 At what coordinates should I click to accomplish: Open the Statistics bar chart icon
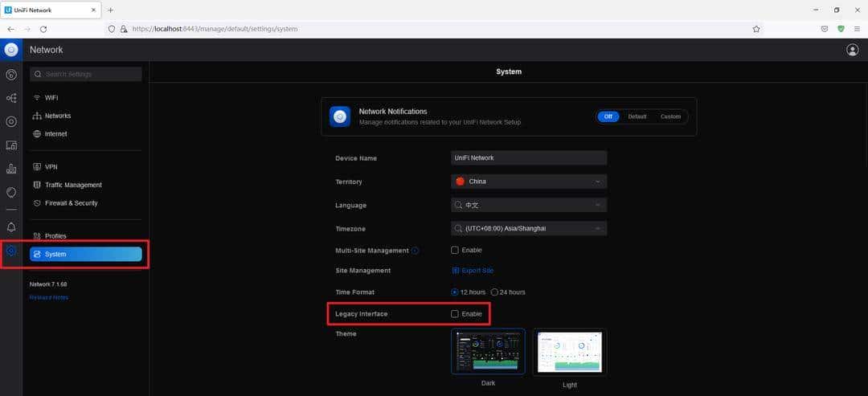pos(11,169)
